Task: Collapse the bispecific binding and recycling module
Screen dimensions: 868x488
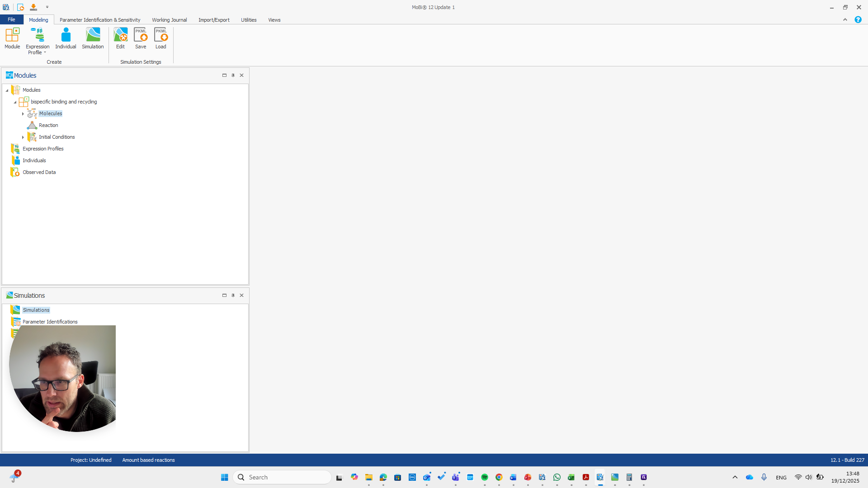Action: pos(15,102)
